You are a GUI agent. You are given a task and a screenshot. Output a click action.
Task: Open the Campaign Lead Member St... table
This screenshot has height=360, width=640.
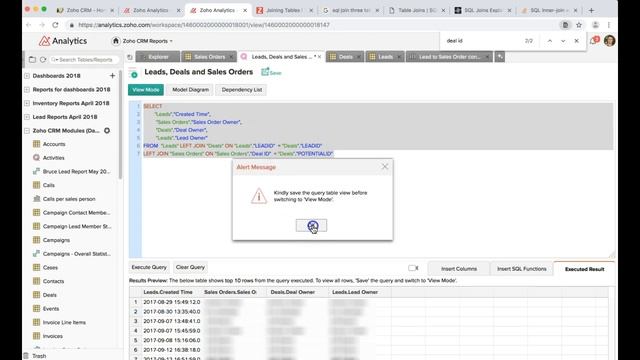tap(77, 227)
